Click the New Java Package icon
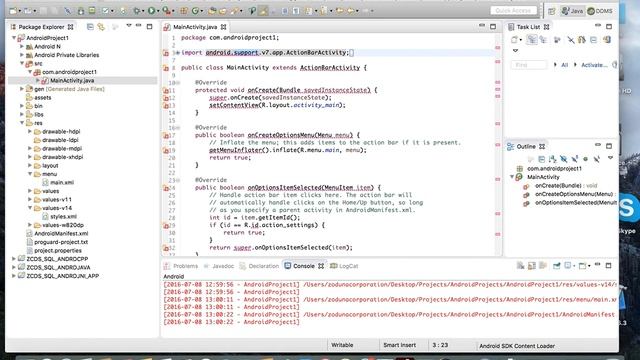This screenshot has height=360, width=640. [x=184, y=11]
